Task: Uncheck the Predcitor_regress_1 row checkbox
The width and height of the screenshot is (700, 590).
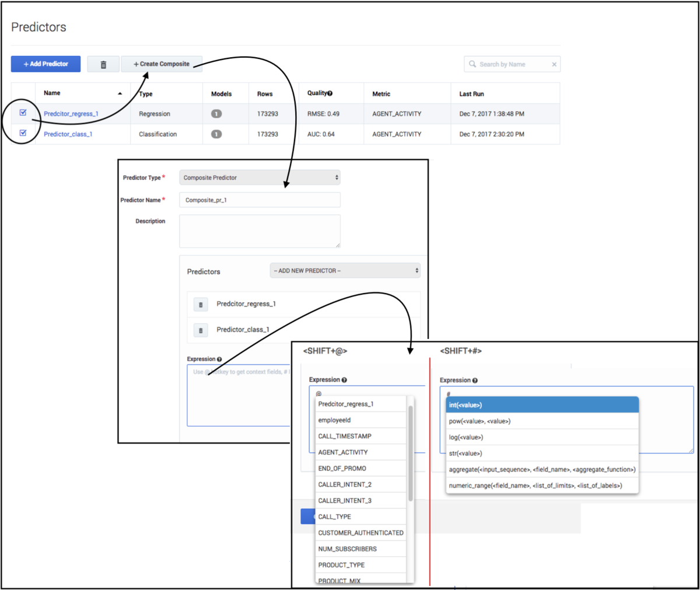Action: (23, 113)
